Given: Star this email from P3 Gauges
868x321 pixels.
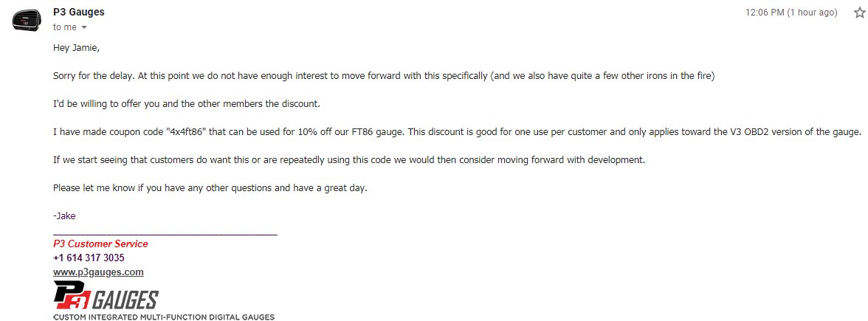Looking at the screenshot, I should click(859, 13).
